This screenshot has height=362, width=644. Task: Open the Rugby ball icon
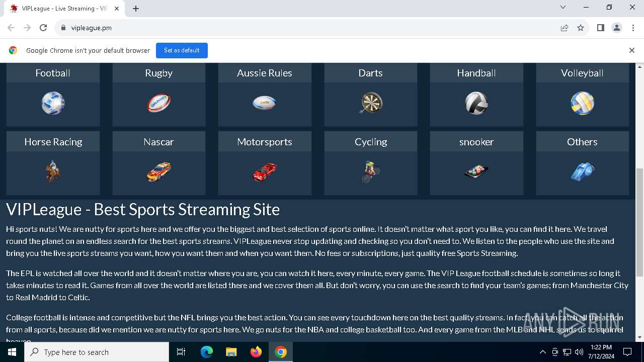click(159, 104)
